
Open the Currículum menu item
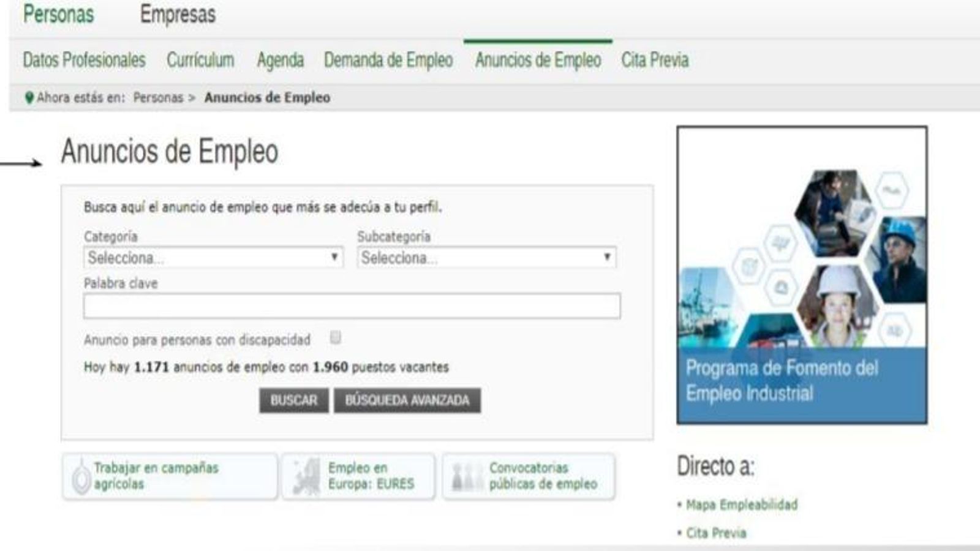pyautogui.click(x=199, y=60)
